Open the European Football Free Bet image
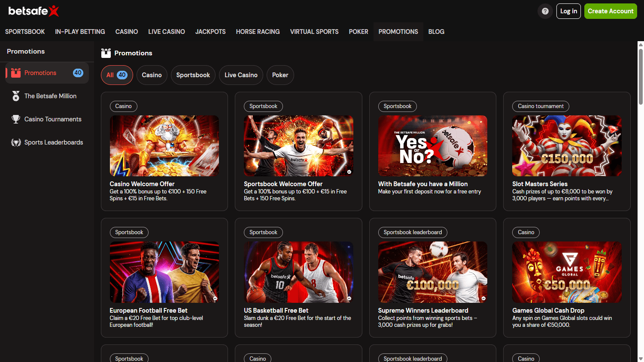The height and width of the screenshot is (362, 644). pyautogui.click(x=164, y=272)
